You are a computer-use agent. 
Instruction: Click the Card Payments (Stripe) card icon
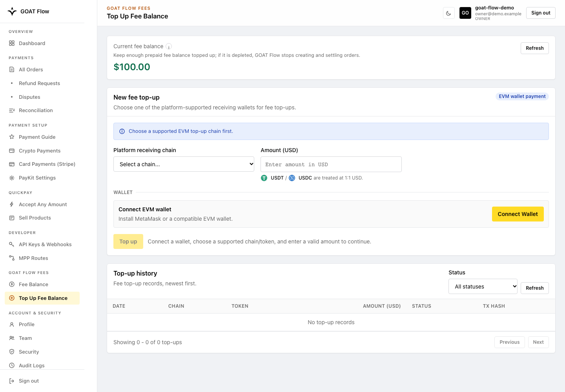click(12, 164)
